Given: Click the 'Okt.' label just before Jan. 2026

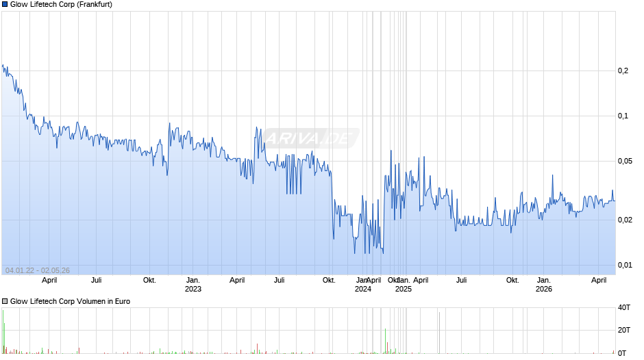Looking at the screenshot, I should [x=512, y=281].
